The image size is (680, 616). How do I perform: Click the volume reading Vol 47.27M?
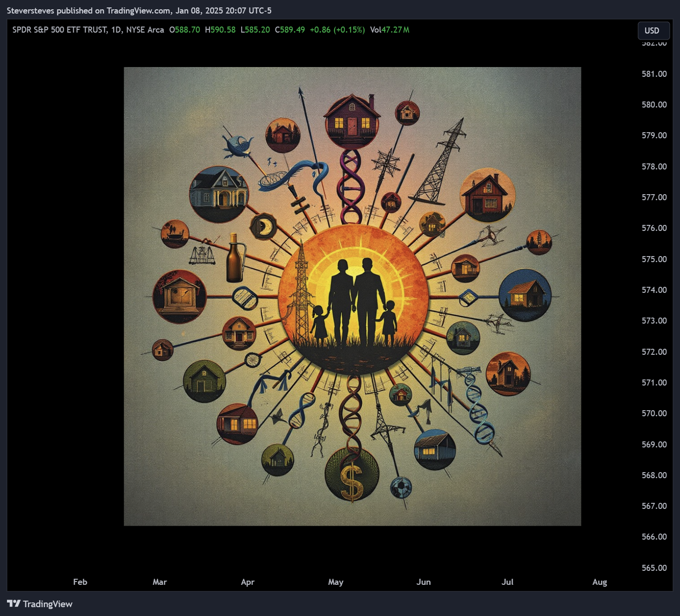coord(390,30)
